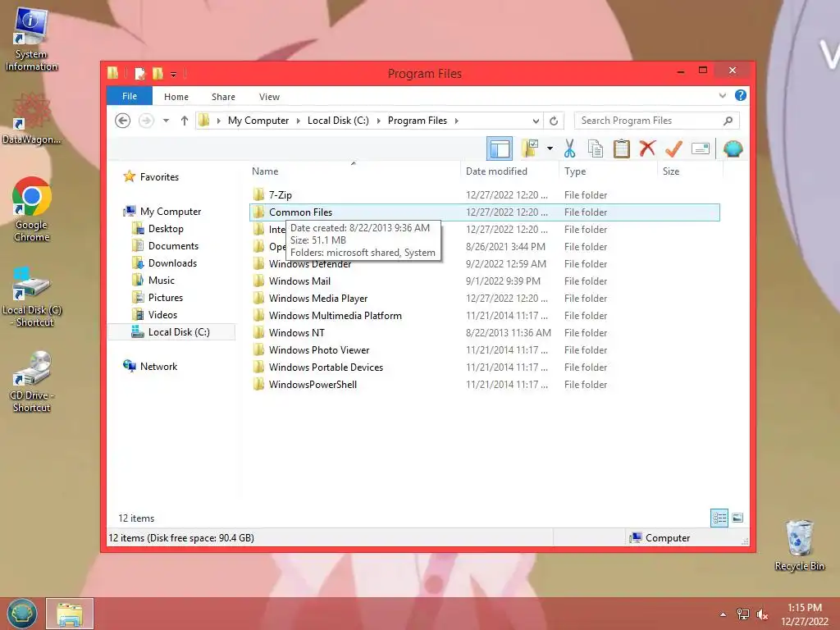The width and height of the screenshot is (840, 630).
Task: Select the Google Chrome desktop shortcut
Action: (x=32, y=210)
